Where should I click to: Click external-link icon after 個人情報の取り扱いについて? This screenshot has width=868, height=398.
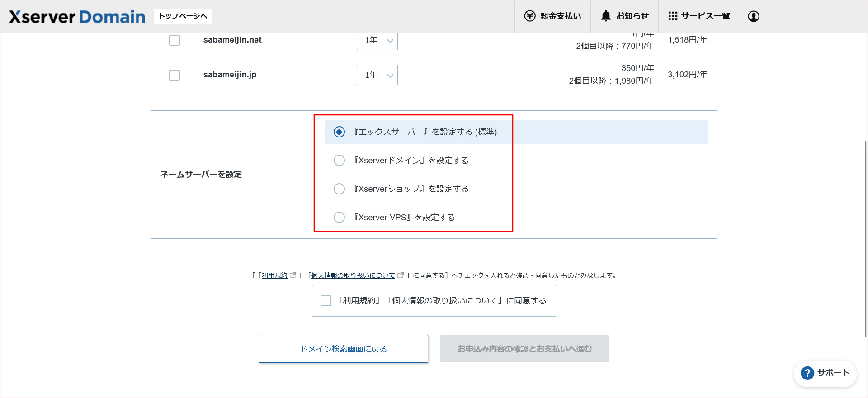[x=401, y=275]
